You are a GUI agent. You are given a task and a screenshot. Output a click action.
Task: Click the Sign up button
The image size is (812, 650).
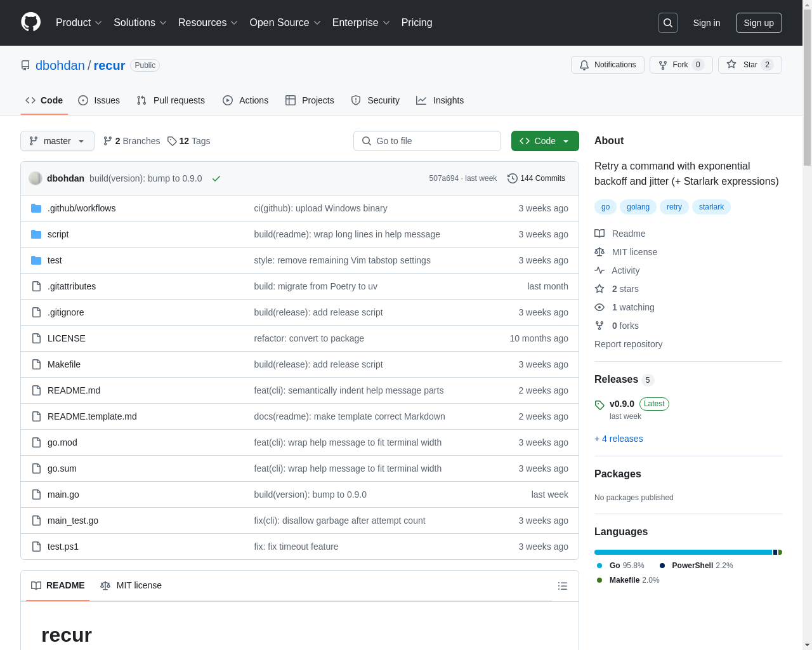coord(759,23)
